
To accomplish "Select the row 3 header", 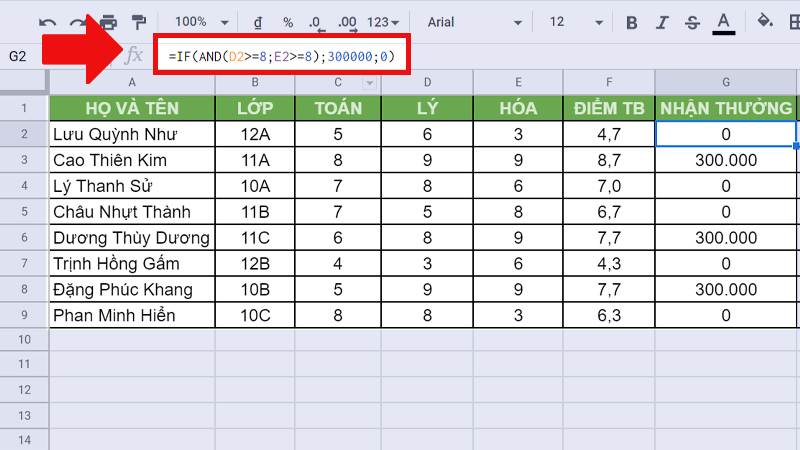I will pos(24,160).
